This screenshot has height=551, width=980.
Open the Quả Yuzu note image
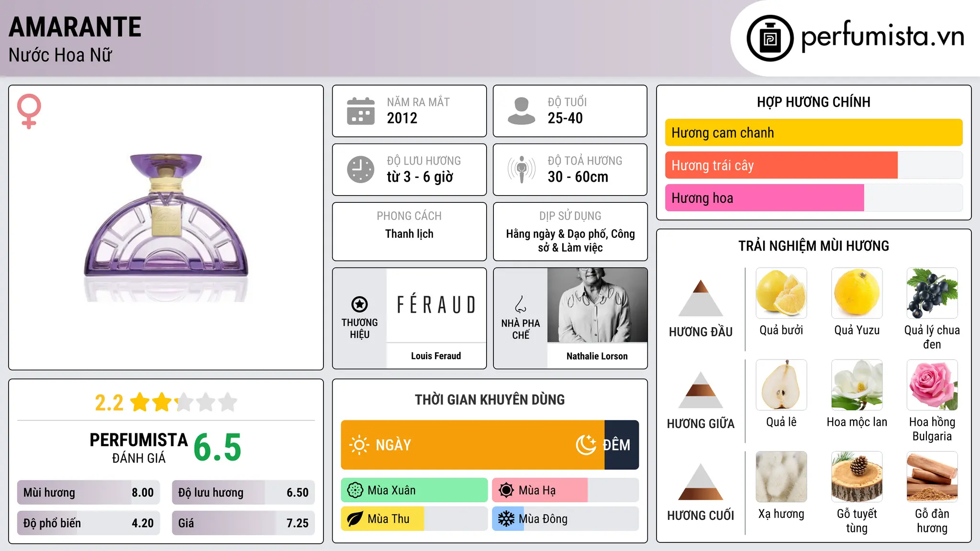(x=857, y=293)
